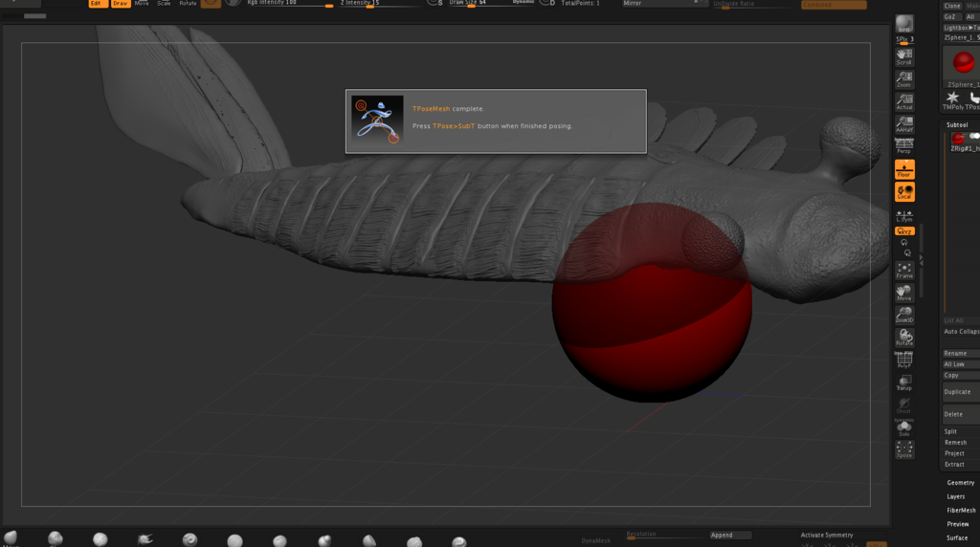Viewport: 980px width, 547px height.
Task: Toggle L.Sym local symmetry
Action: 903,216
